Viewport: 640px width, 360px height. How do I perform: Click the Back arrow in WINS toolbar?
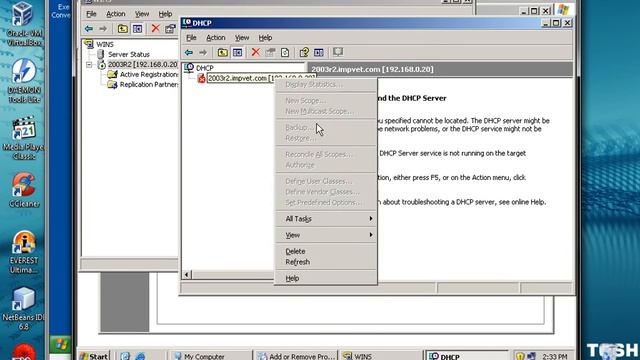tap(89, 29)
